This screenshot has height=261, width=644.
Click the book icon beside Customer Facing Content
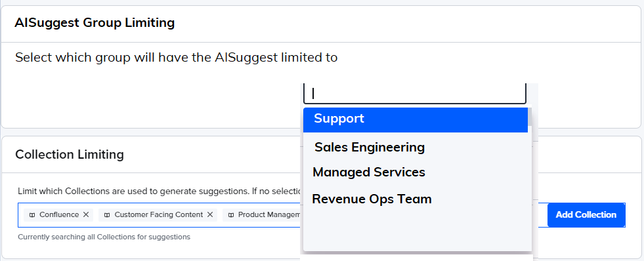[107, 215]
